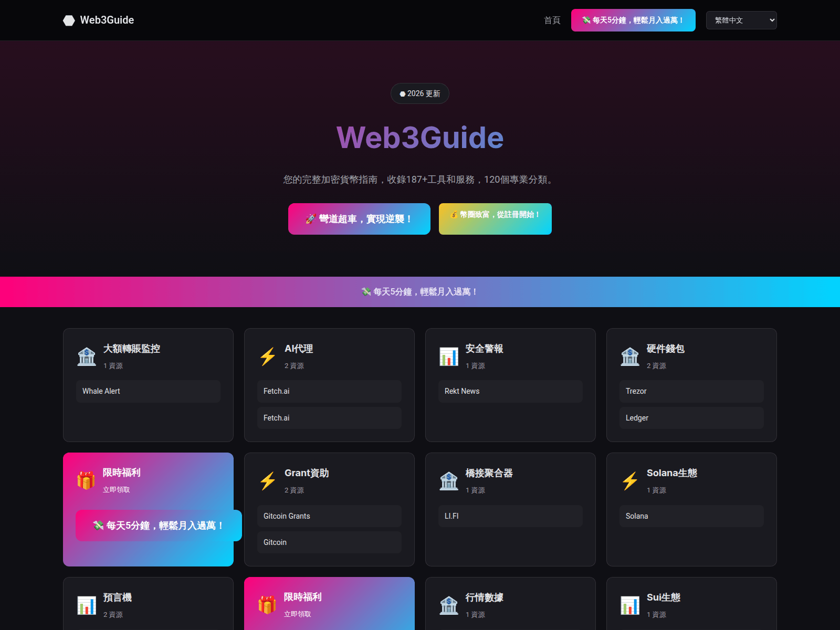Click the AI代理 category title
The image size is (840, 630).
click(x=299, y=349)
